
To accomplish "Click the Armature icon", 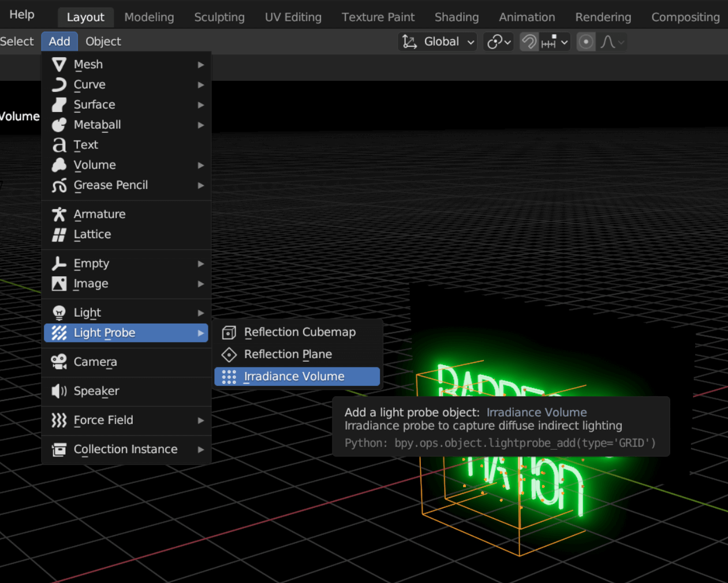I will pos(59,214).
